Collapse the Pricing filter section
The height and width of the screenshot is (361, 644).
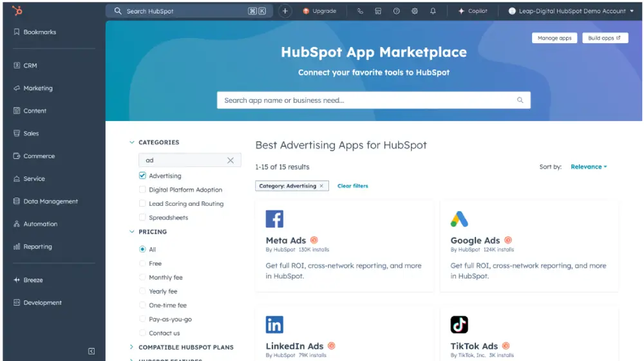pyautogui.click(x=131, y=232)
